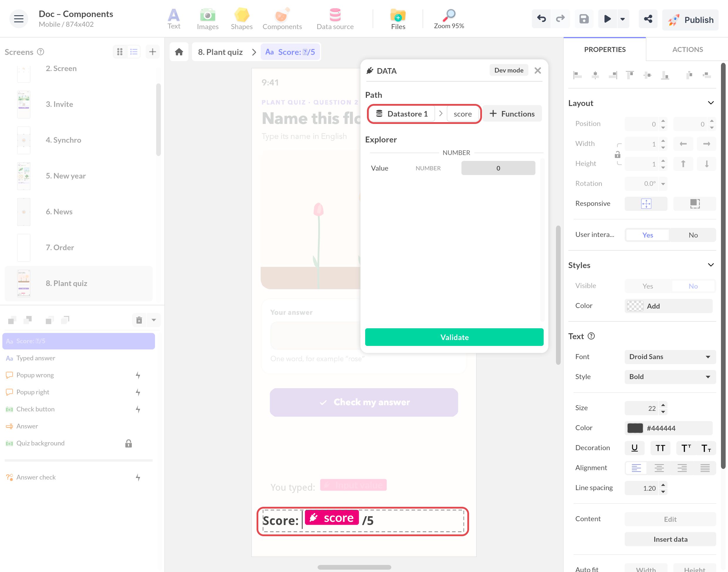The image size is (728, 572).
Task: Open the Files manager
Action: (x=398, y=19)
